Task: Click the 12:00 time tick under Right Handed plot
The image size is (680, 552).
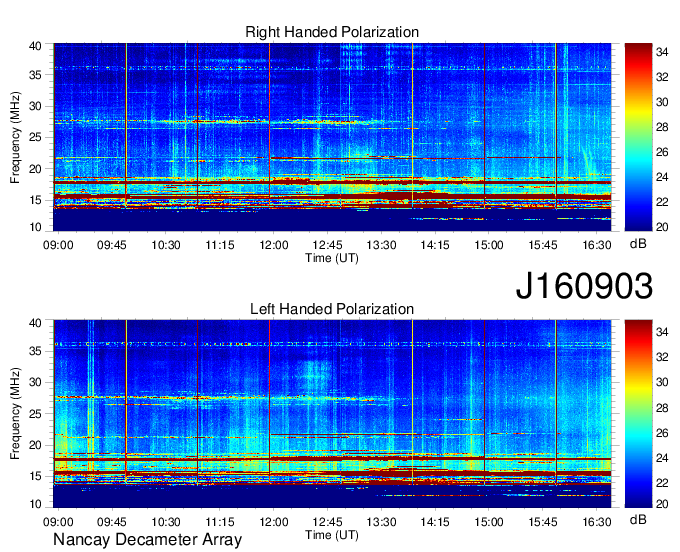Action: (x=274, y=245)
